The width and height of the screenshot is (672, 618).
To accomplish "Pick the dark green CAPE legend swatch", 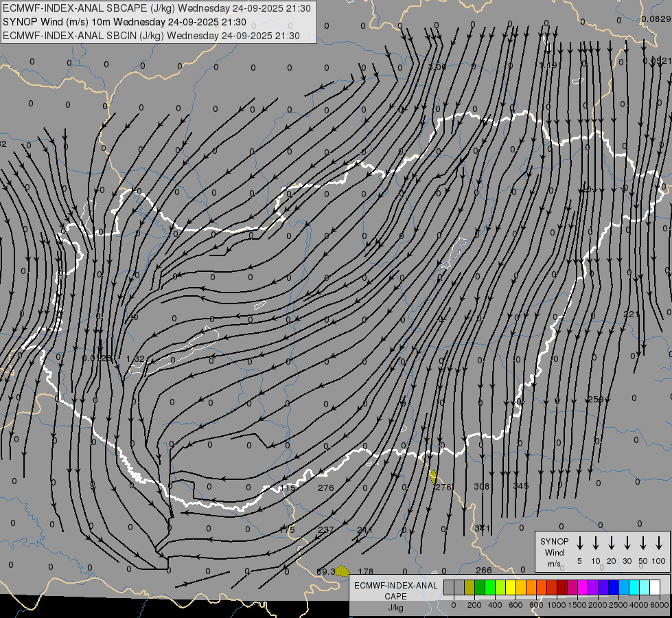I will (x=480, y=587).
